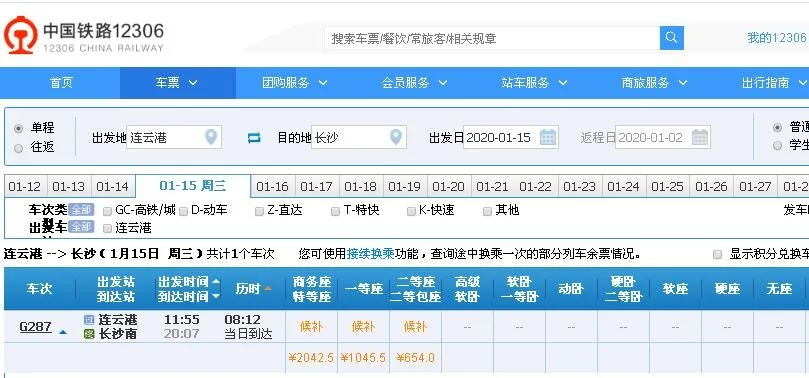Viewport: 809px width, 378px height.
Task: Expand the 会员服务 dropdown menu
Action: pos(414,83)
